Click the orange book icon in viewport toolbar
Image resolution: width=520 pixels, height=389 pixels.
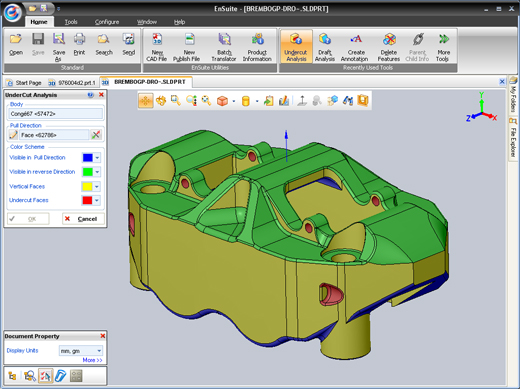click(363, 100)
